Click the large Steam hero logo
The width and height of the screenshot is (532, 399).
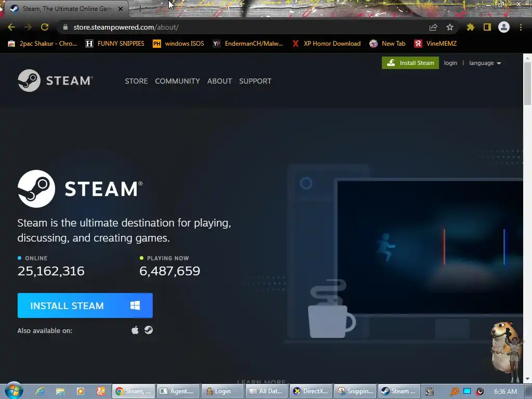pyautogui.click(x=80, y=189)
